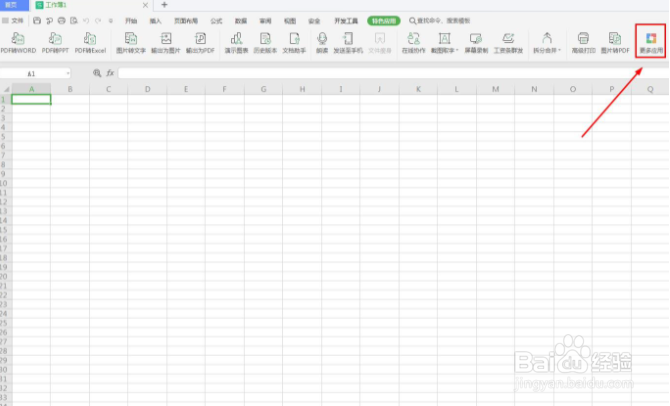Expand the Name Box dropdown arrow

[x=68, y=74]
